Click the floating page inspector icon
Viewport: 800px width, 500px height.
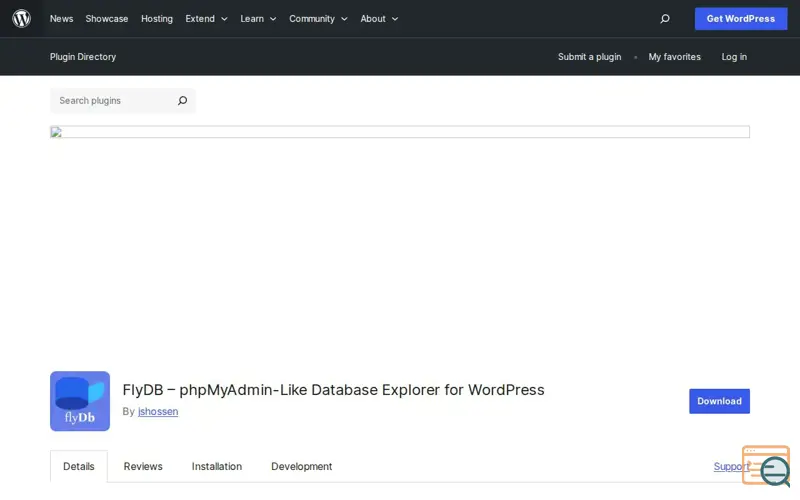[767, 466]
